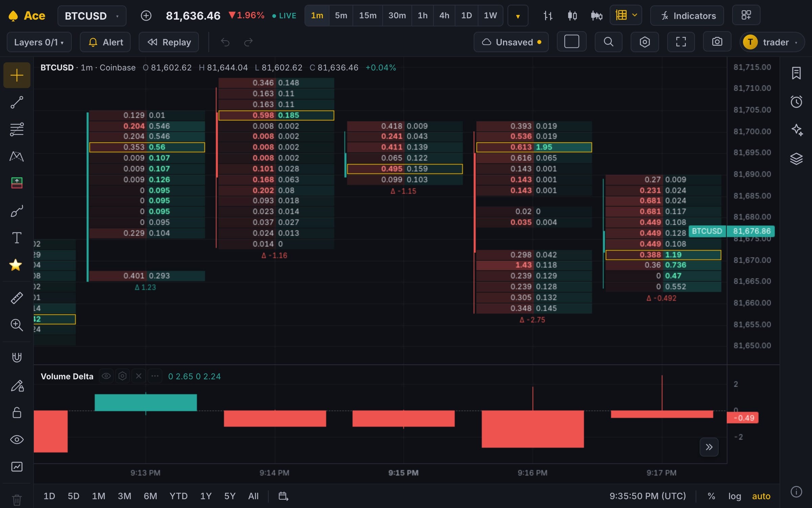Open chart settings hexagon icon
This screenshot has width=812, height=508.
pos(645,42)
